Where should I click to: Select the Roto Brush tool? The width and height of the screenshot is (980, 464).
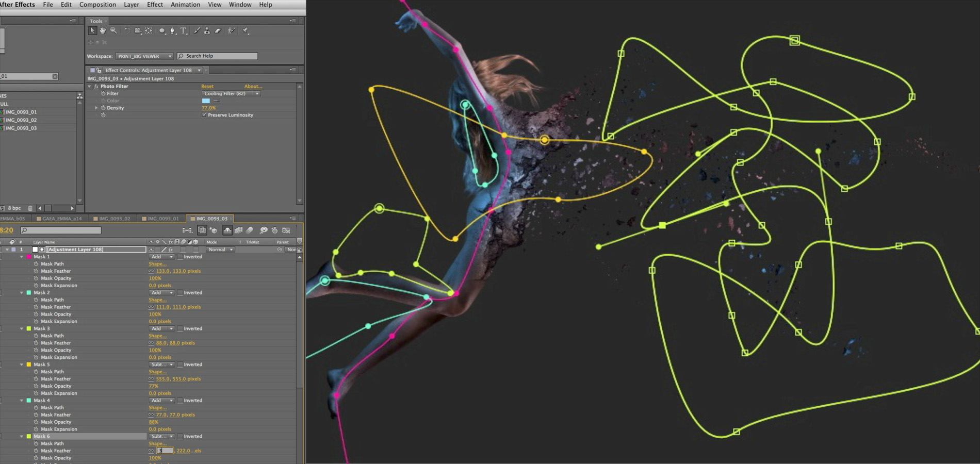(x=232, y=30)
